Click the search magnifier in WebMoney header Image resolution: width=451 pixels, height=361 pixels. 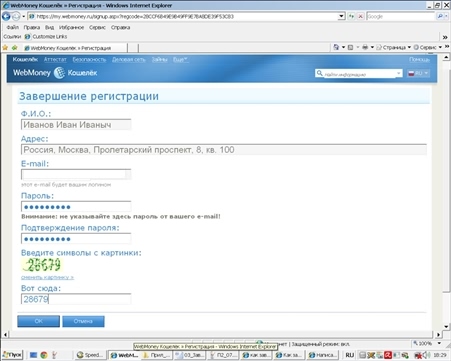pyautogui.click(x=319, y=73)
